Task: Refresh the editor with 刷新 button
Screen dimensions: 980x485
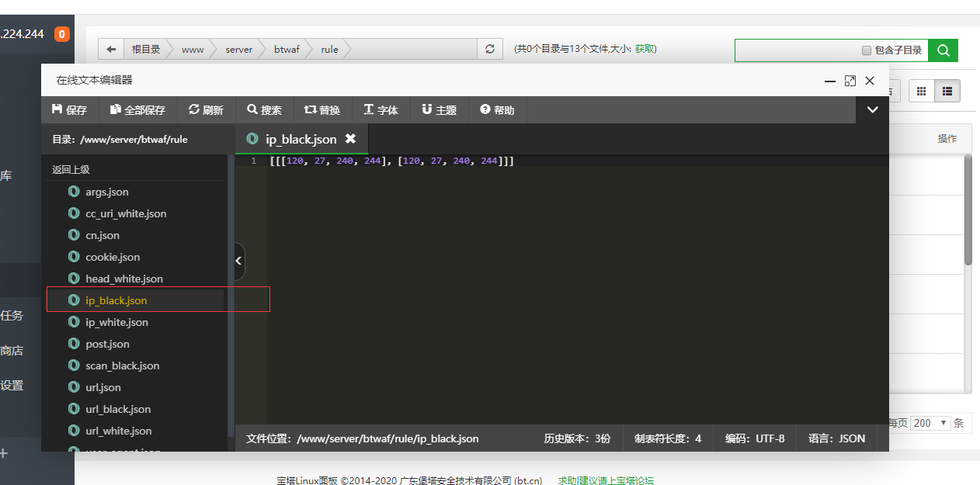Action: 206,110
